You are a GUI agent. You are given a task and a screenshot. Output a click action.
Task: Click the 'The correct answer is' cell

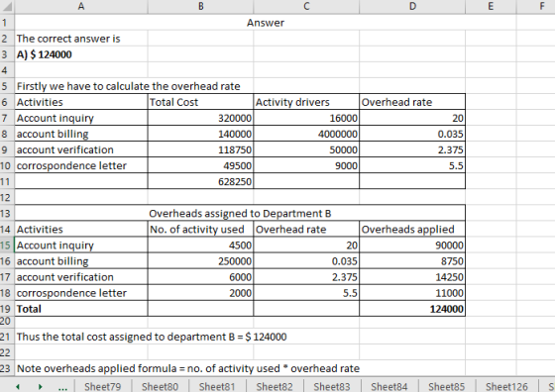point(81,39)
